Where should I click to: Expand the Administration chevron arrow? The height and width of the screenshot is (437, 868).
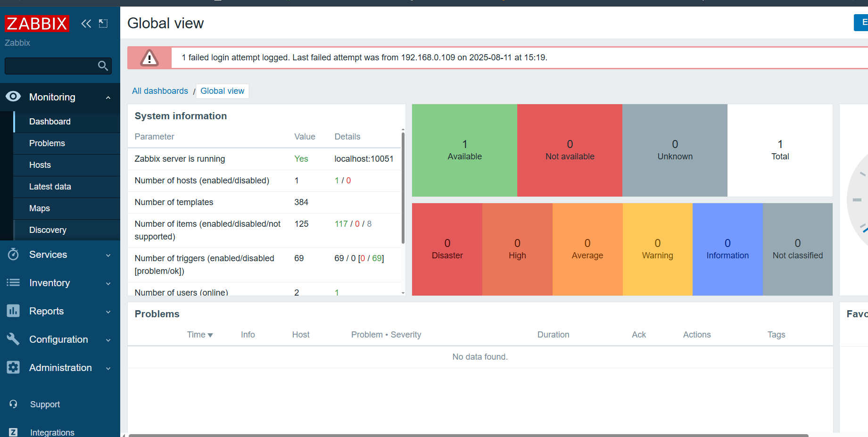tap(108, 368)
